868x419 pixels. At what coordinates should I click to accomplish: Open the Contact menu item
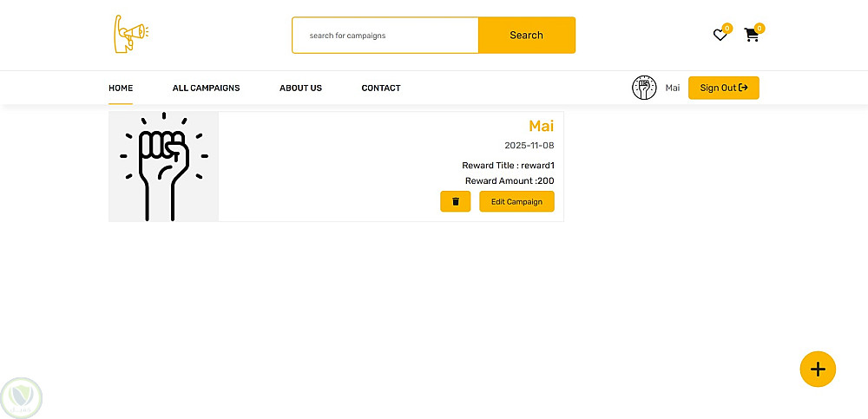pos(381,88)
